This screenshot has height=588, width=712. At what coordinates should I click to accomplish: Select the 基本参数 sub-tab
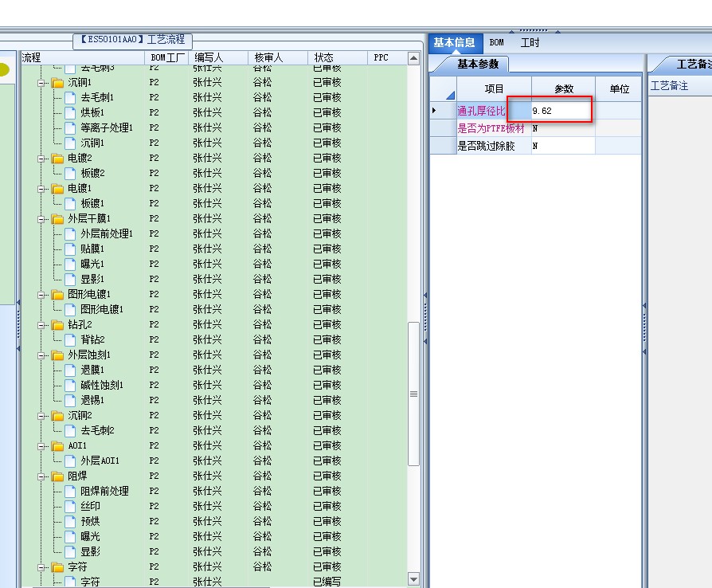pyautogui.click(x=478, y=64)
